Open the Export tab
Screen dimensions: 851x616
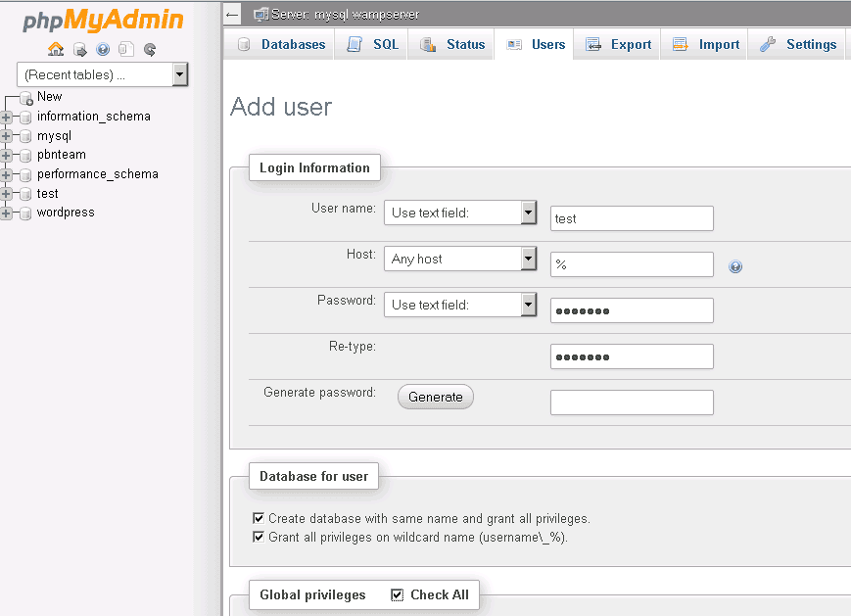coord(618,44)
